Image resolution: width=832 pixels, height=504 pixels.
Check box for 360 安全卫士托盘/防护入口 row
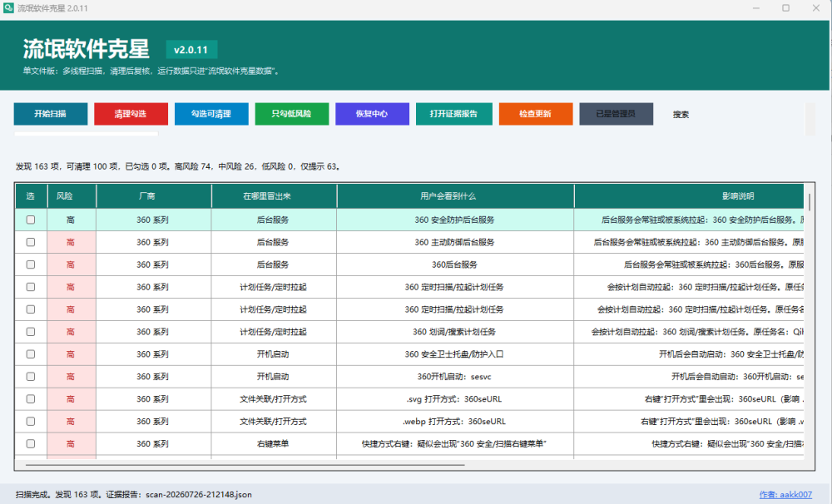[31, 353]
